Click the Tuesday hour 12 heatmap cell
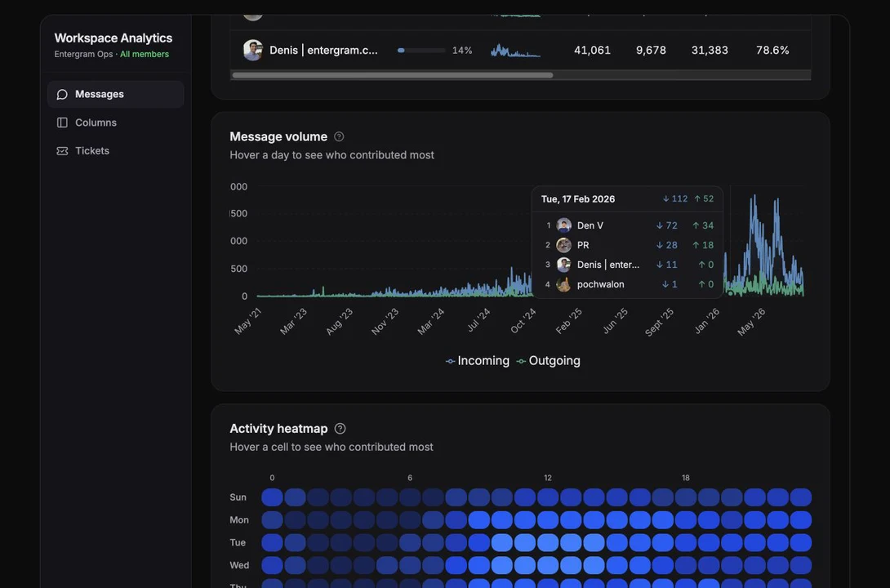The width and height of the screenshot is (890, 588). tap(548, 542)
